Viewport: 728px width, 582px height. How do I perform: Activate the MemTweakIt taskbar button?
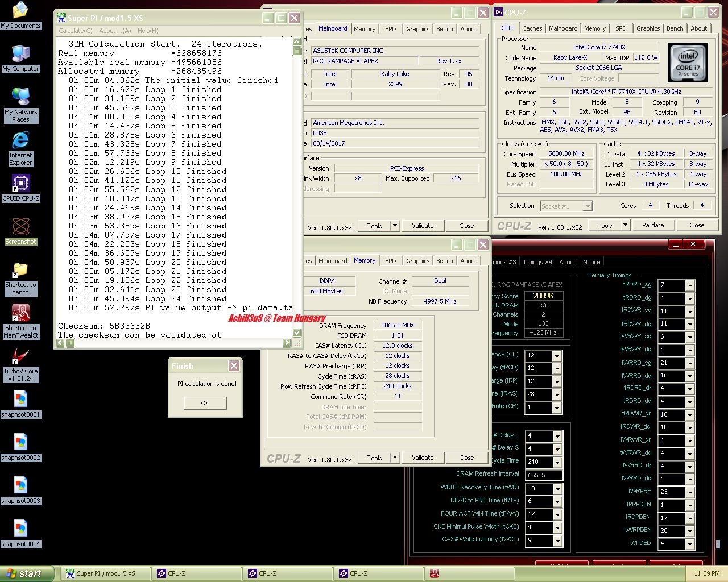pyautogui.click(x=469, y=573)
